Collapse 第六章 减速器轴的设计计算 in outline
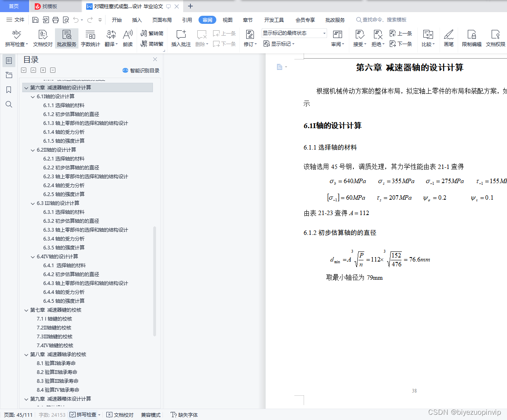507x420 pixels. tap(26, 87)
